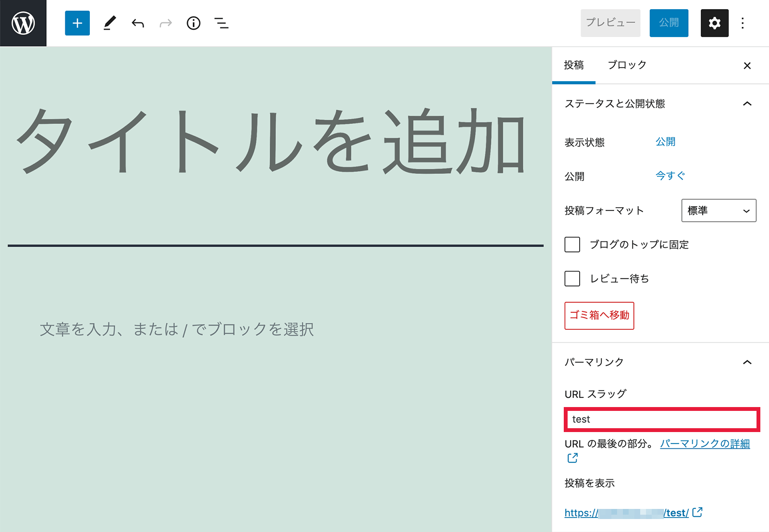769x532 pixels.
Task: Change visibility via 公開 link
Action: pos(666,142)
